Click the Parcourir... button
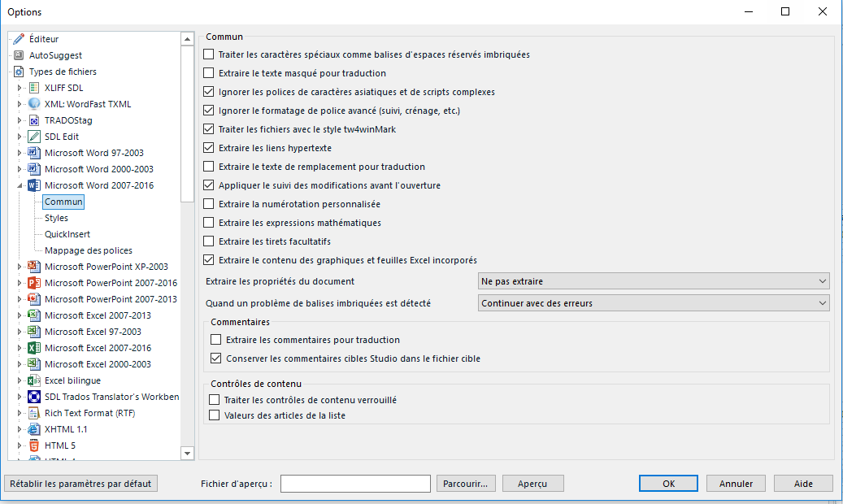The height and width of the screenshot is (504, 843). pos(466,484)
